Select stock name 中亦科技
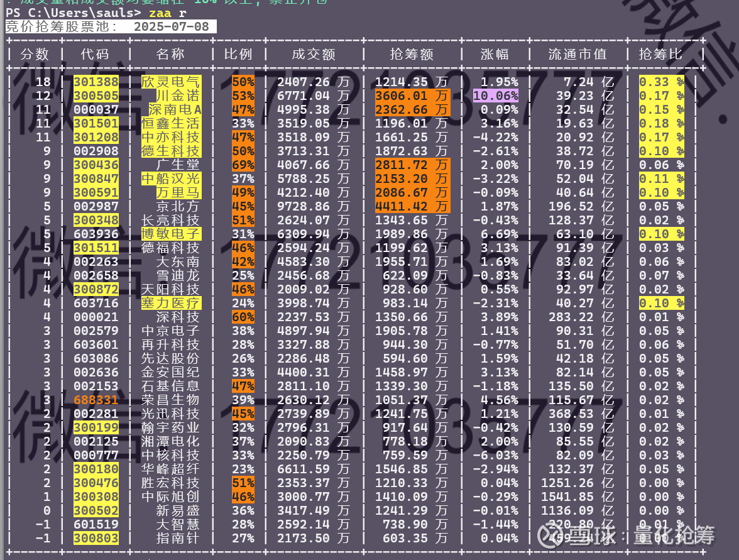This screenshot has width=739, height=560. click(x=171, y=137)
